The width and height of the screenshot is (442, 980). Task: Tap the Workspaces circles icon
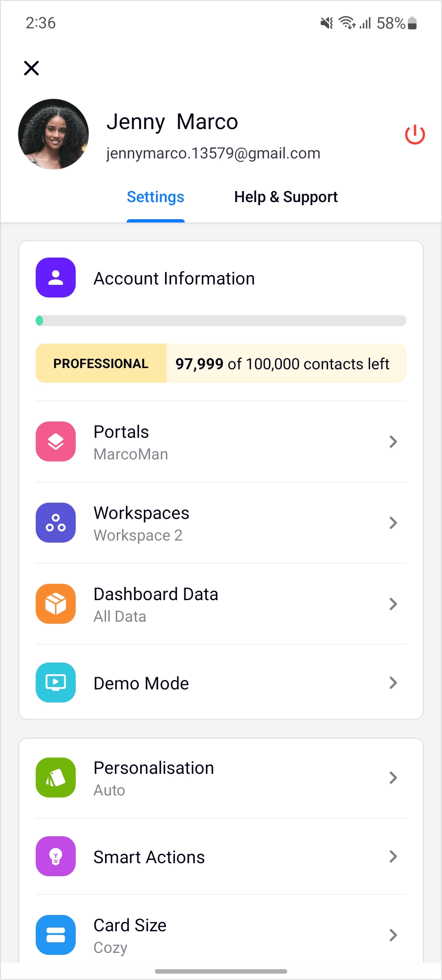pyautogui.click(x=56, y=523)
